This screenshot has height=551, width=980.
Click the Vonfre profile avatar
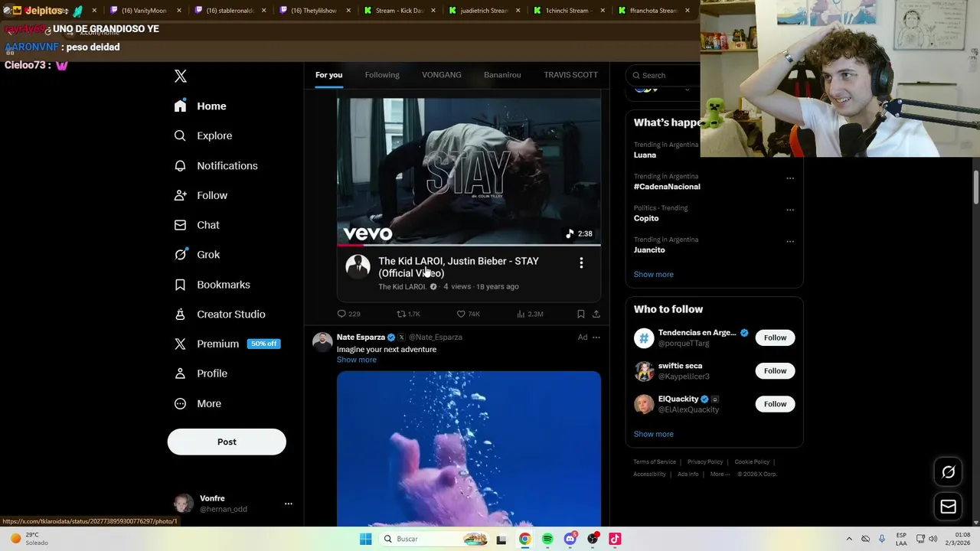click(x=184, y=503)
